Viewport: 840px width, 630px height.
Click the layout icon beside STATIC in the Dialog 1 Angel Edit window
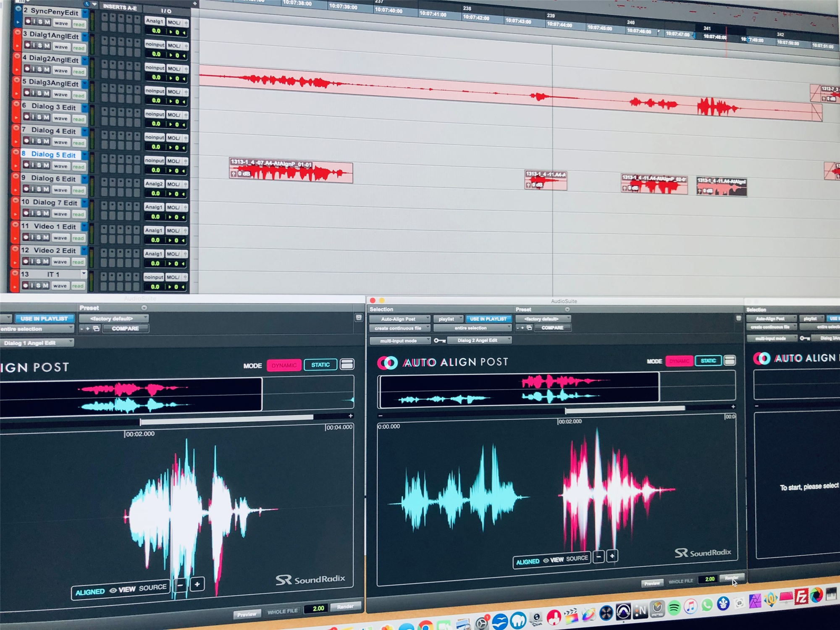347,364
